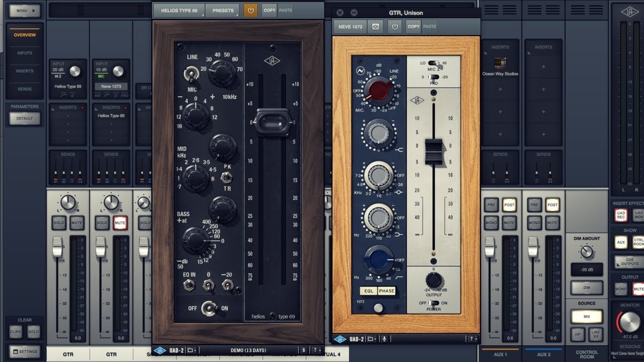This screenshot has height=362, width=644.
Task: Select MIX as the monitor source
Action: 586,317
